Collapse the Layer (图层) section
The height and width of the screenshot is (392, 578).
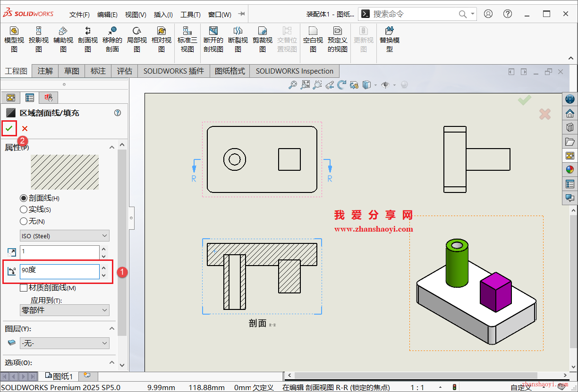tap(112, 329)
